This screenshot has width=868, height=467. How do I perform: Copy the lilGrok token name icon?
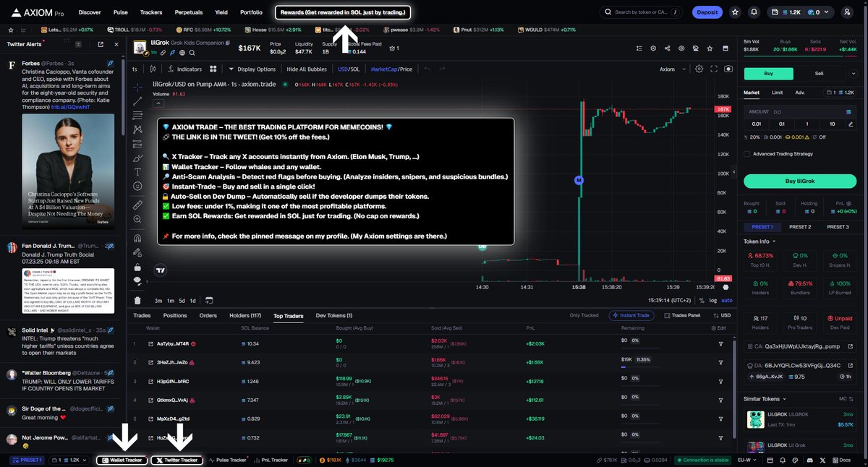coord(227,43)
